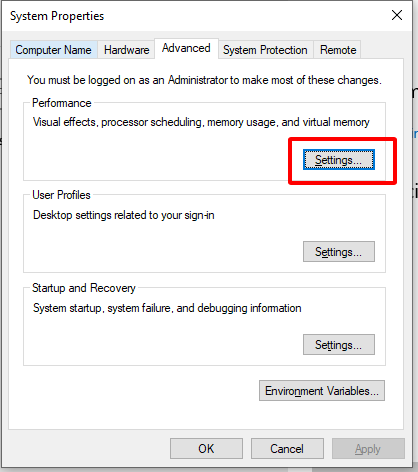The image size is (418, 472).
Task: Open Performance Settings button
Action: 339,160
